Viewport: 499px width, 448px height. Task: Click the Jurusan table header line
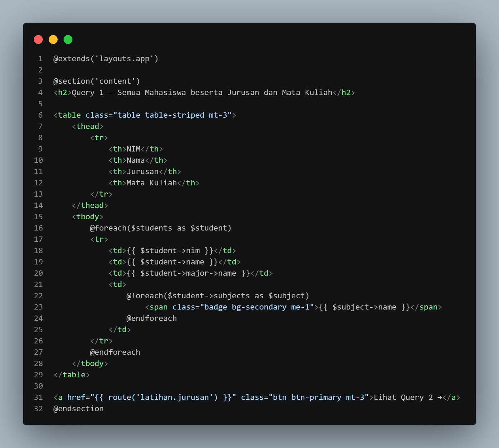click(x=145, y=171)
